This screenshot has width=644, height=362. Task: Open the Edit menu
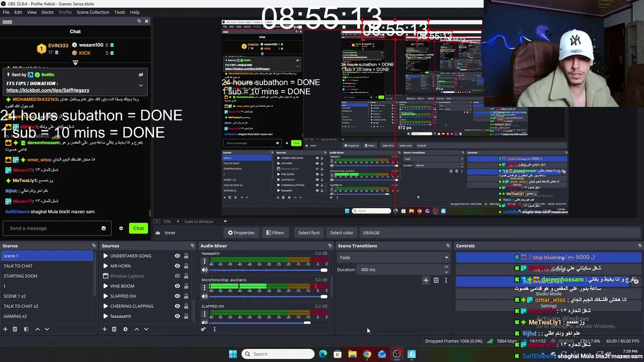point(18,12)
